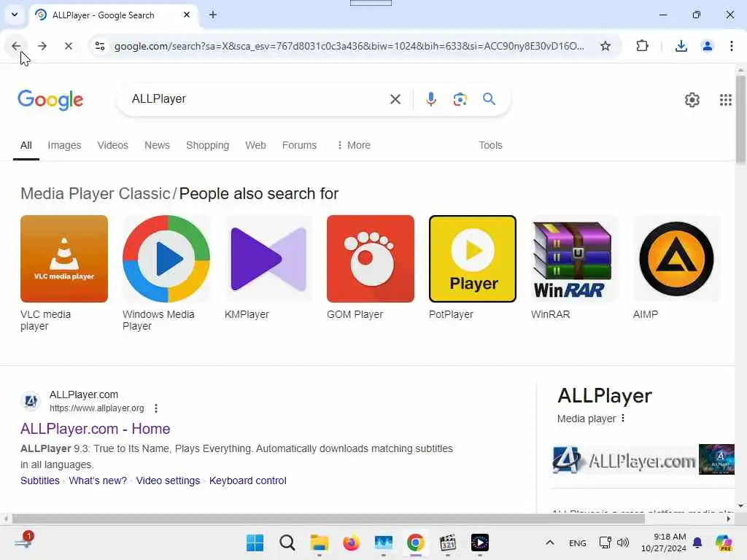This screenshot has width=747, height=560.
Task: Go to the Google logo homepage
Action: coord(50,99)
